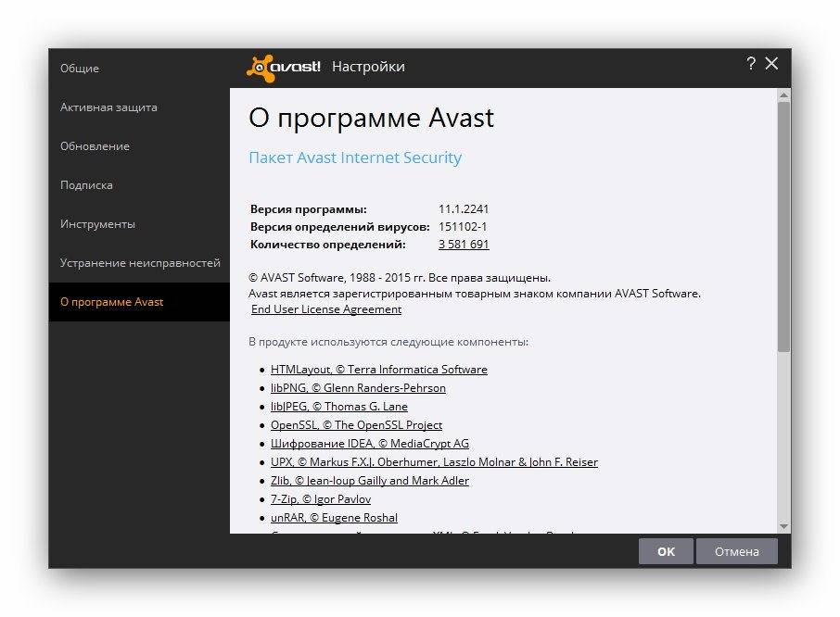Click scrollbar up arrow
The image size is (840, 617).
[783, 95]
